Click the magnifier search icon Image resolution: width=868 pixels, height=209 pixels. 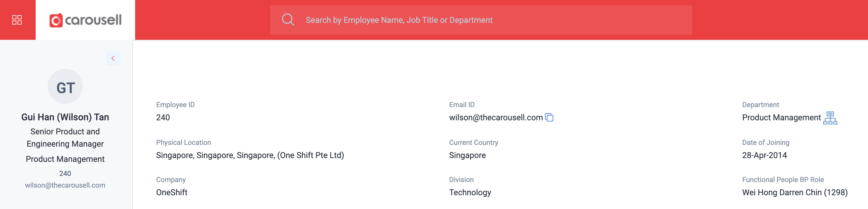pyautogui.click(x=288, y=20)
